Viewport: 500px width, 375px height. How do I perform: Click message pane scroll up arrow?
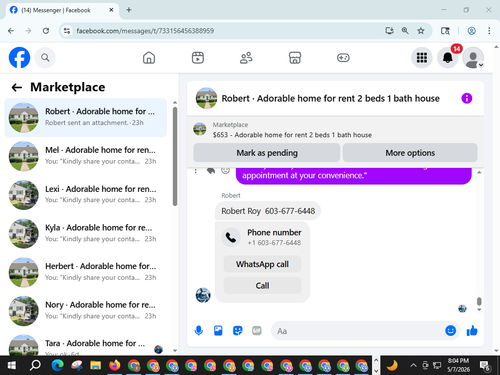pos(479,173)
